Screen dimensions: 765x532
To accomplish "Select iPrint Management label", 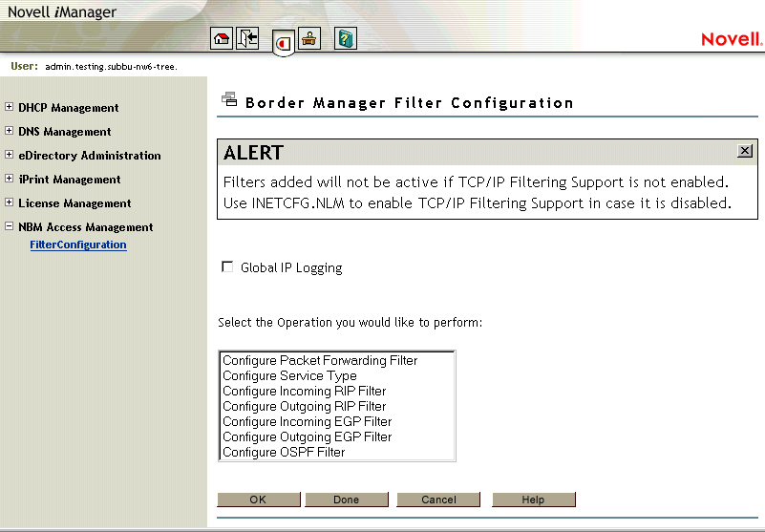I will click(x=70, y=180).
